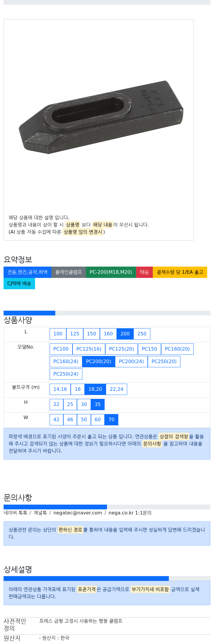214x644 pixels.
Task: Select height option 30
Action: point(84,405)
